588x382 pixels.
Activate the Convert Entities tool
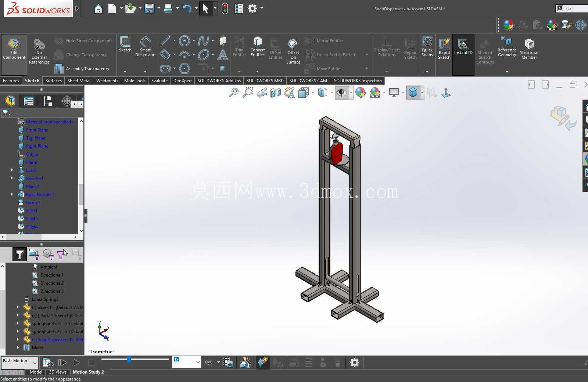click(257, 47)
